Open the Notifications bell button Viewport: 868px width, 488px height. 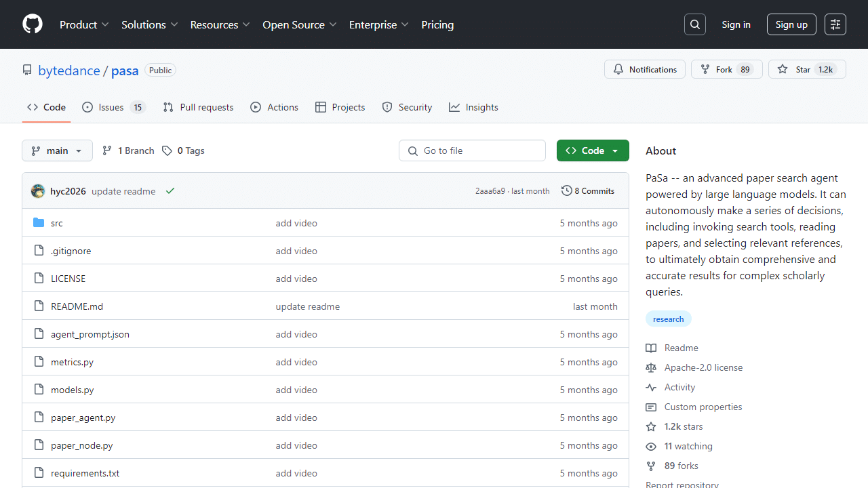(645, 69)
